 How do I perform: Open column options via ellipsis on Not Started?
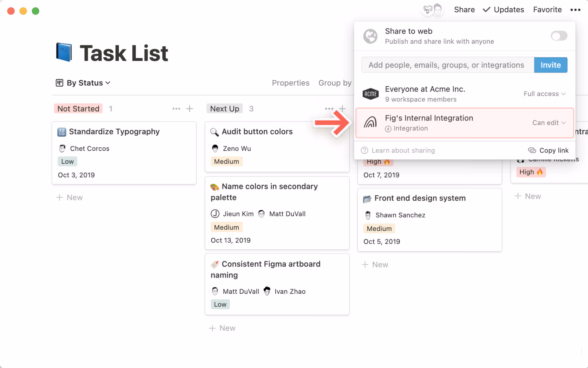[176, 109]
